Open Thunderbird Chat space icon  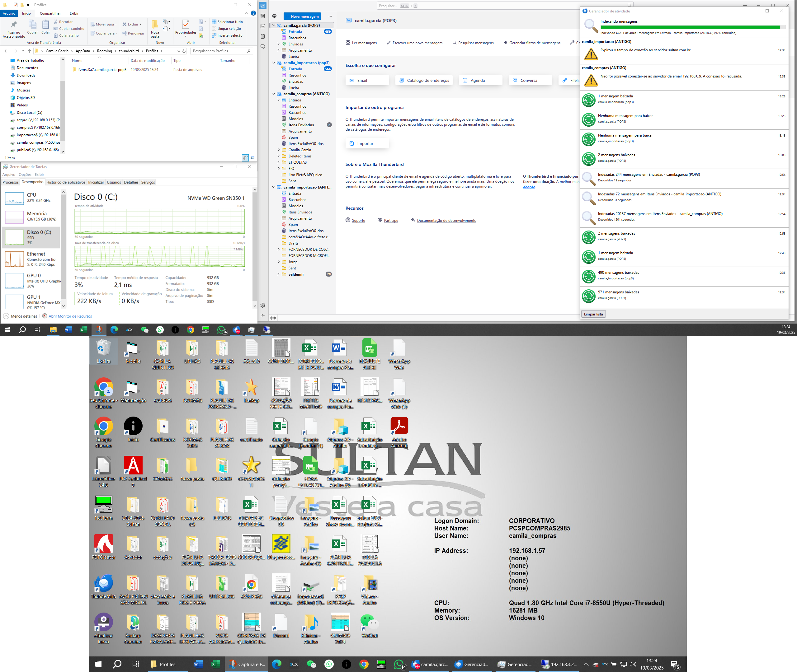(x=263, y=46)
